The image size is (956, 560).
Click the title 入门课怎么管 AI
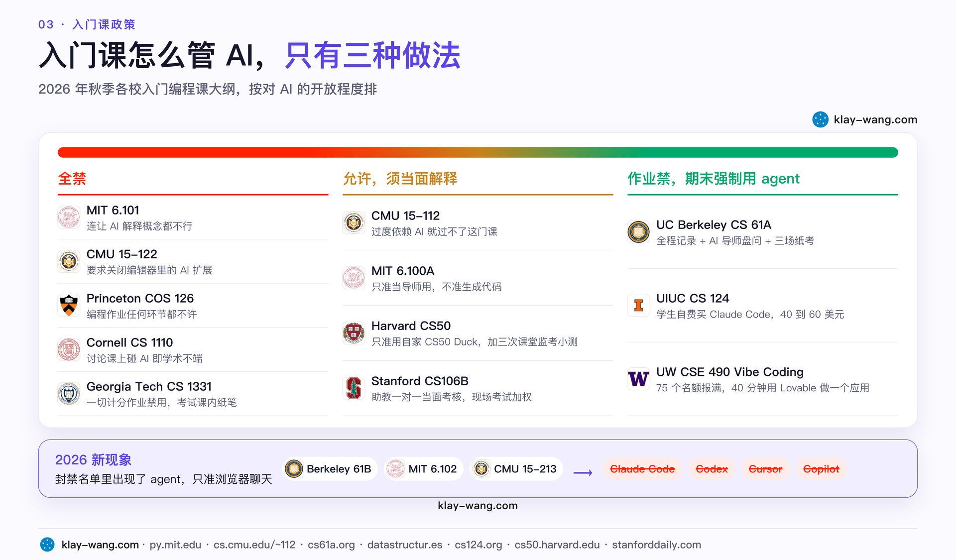pos(152,55)
